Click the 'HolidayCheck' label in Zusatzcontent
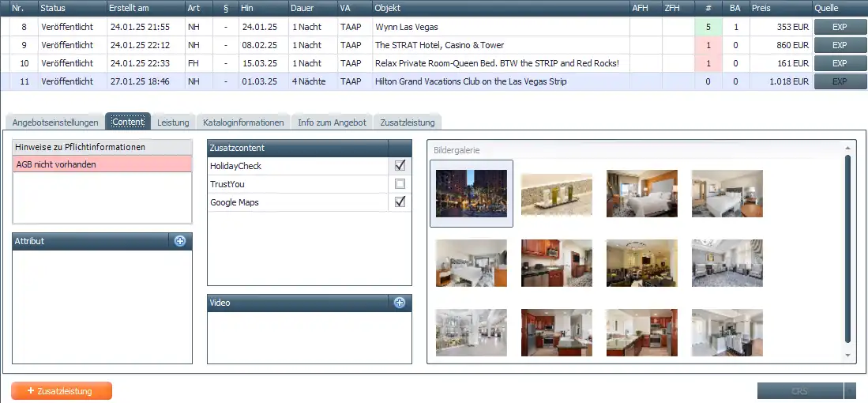Screen dimensions: 868x403 236,165
